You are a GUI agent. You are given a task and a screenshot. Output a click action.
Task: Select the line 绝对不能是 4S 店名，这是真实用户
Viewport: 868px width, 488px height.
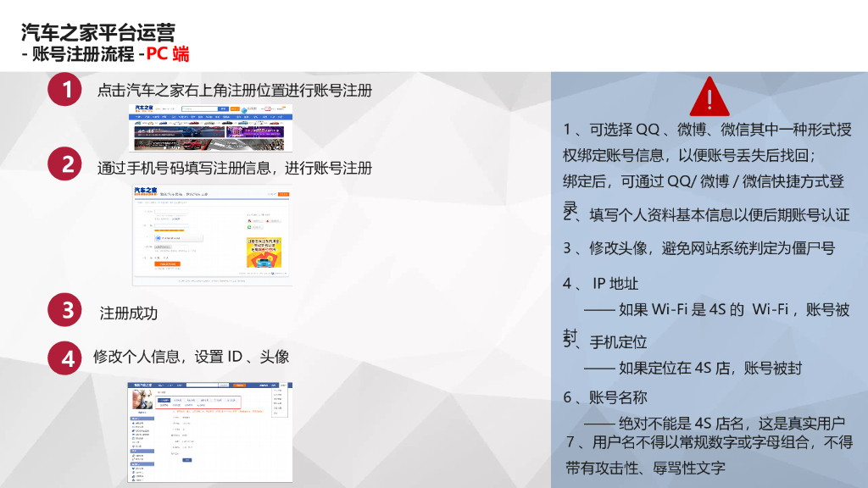coord(732,424)
